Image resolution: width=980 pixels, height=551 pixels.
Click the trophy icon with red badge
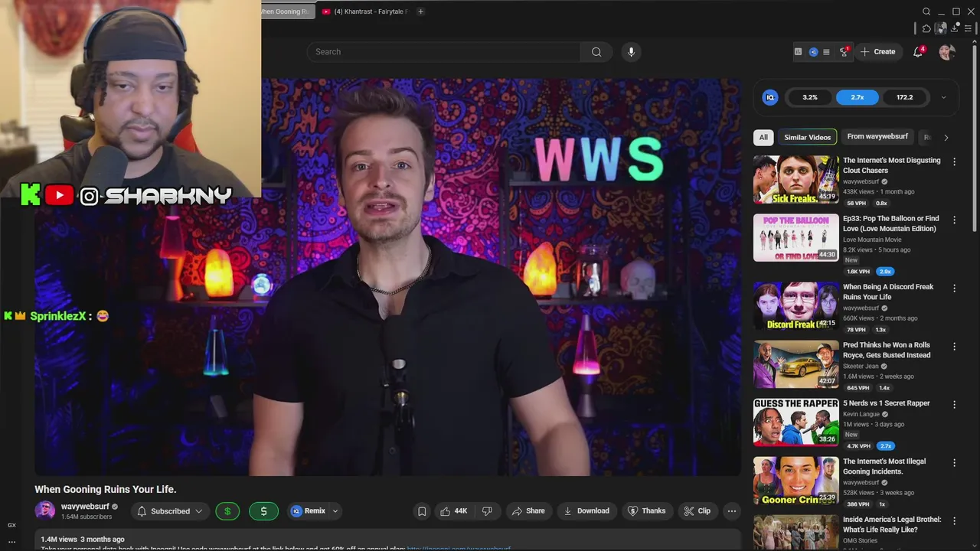pyautogui.click(x=844, y=52)
